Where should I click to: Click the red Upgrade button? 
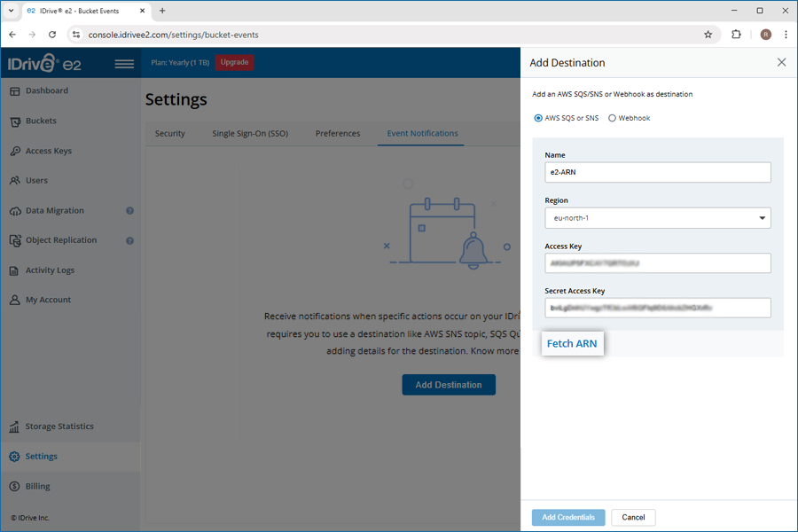pos(234,62)
